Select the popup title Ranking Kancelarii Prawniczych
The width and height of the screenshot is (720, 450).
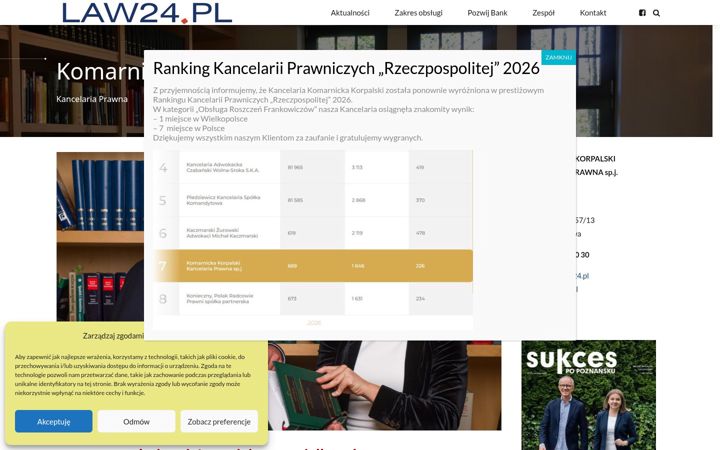346,68
